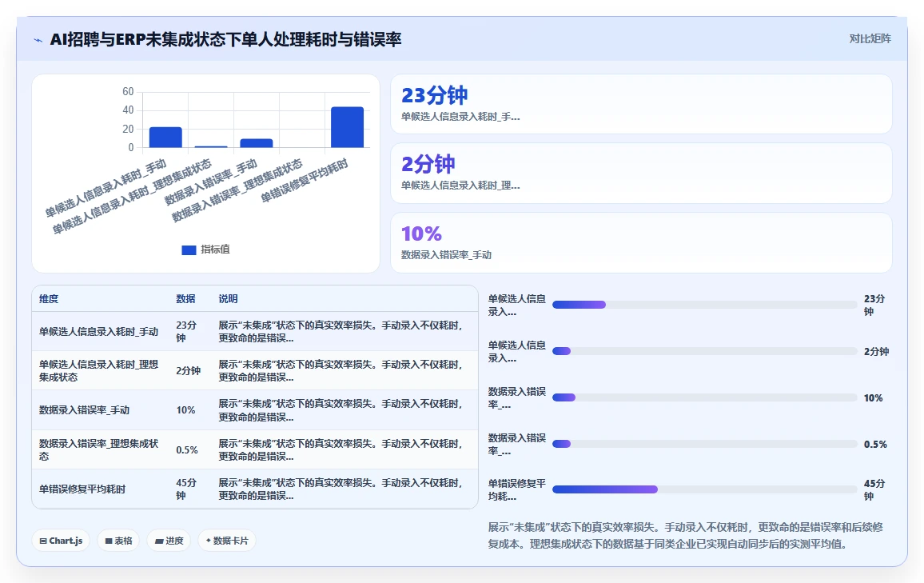Click the dashboard title AI招聘与ERP未集成状态下单人处理耗时与错误率

225,39
